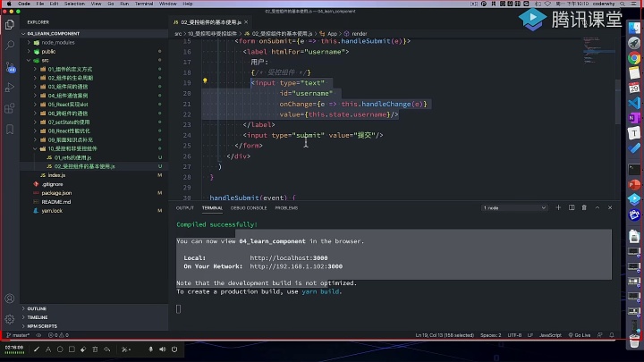
Task: Undo last annotation in recording toolbar
Action: coord(106,349)
